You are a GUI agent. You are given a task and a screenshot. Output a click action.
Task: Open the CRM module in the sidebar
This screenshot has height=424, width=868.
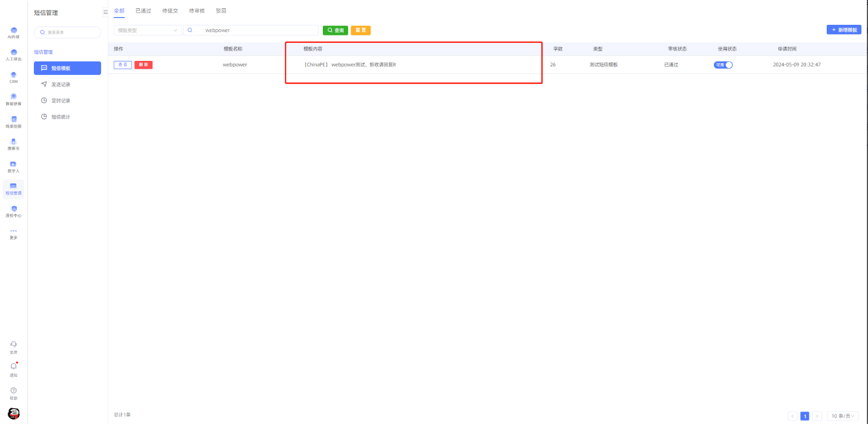(14, 77)
